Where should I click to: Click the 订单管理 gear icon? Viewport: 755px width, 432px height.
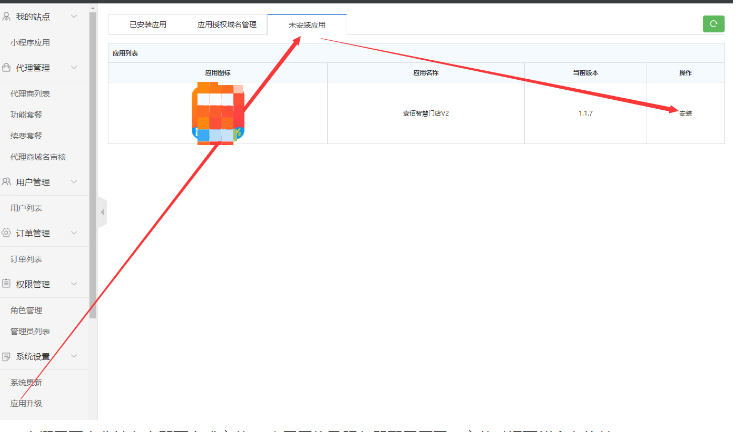pyautogui.click(x=6, y=233)
